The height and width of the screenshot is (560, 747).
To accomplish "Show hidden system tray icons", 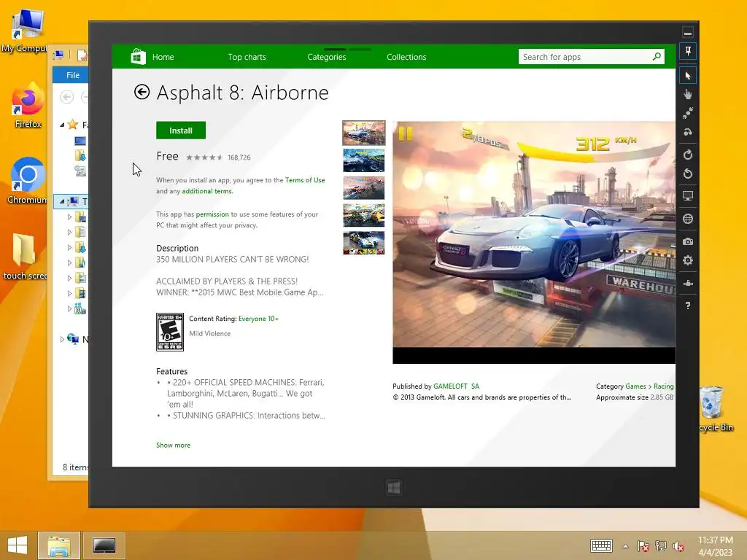I will [625, 546].
